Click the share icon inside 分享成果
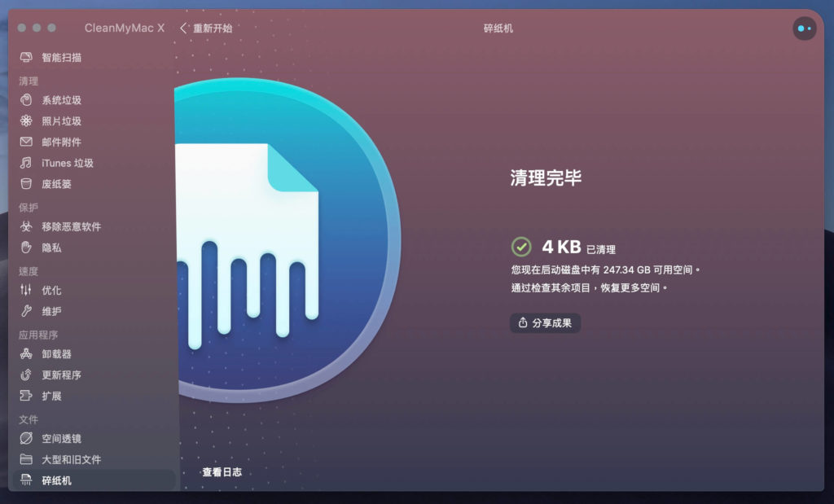The image size is (834, 504). point(523,322)
